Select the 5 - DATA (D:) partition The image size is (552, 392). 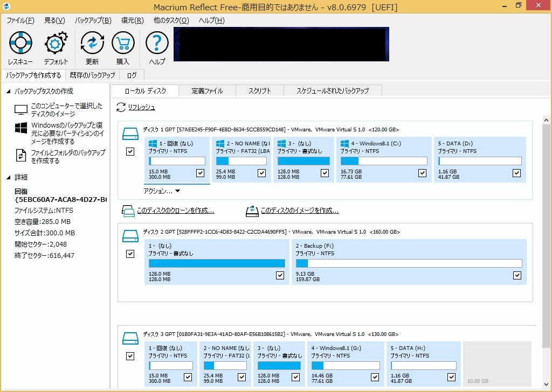coord(480,159)
